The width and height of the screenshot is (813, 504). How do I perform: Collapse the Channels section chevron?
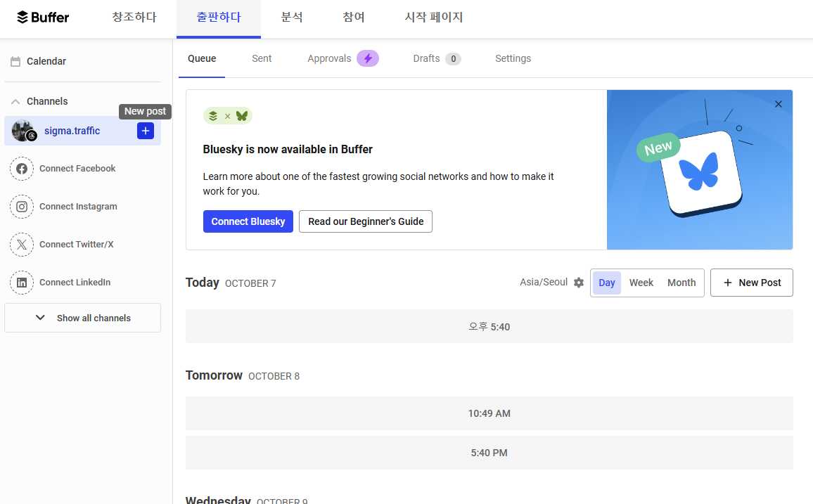tap(15, 102)
